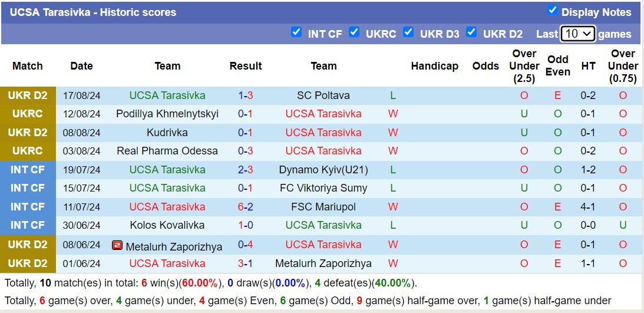Screen dimensions: 644x313
Task: Click UKR D2 league label for 17/08/24 match
Action: [28, 95]
